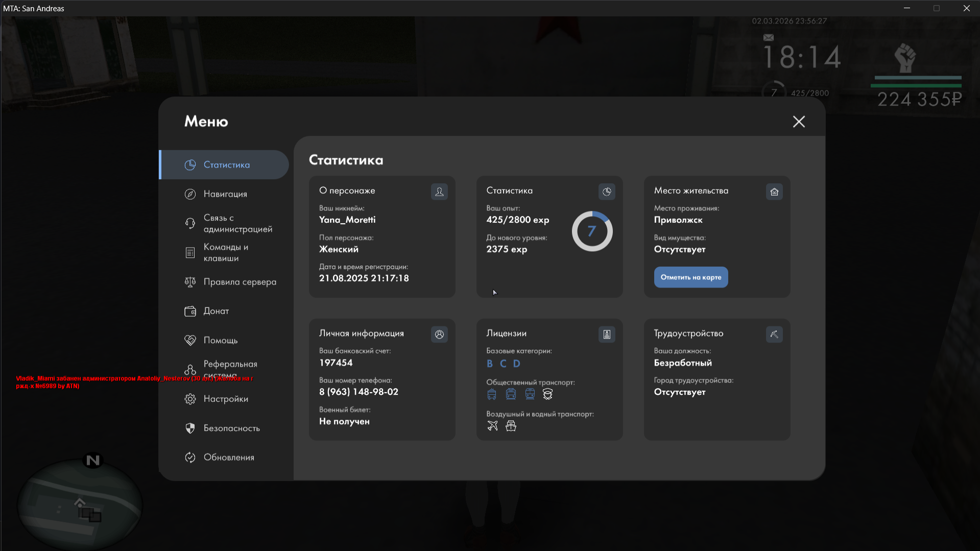Click the level 7 circular progress ring
Image resolution: width=980 pixels, height=551 pixels.
[592, 231]
